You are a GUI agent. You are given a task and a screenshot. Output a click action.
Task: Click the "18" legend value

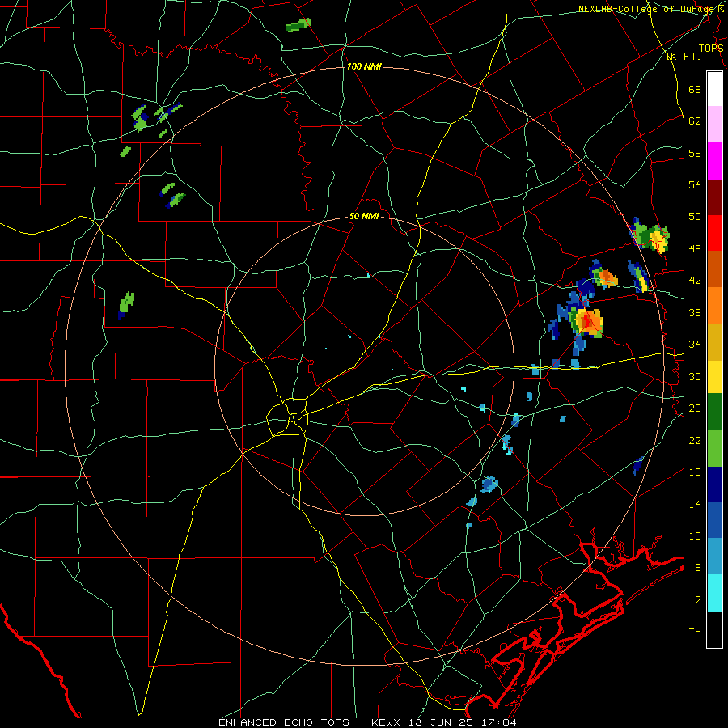coord(695,472)
